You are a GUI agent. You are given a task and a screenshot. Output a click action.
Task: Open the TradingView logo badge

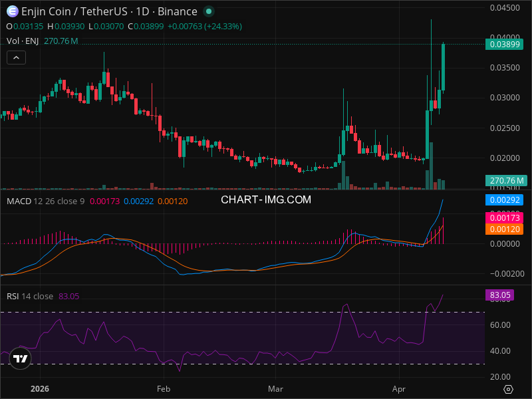20,358
